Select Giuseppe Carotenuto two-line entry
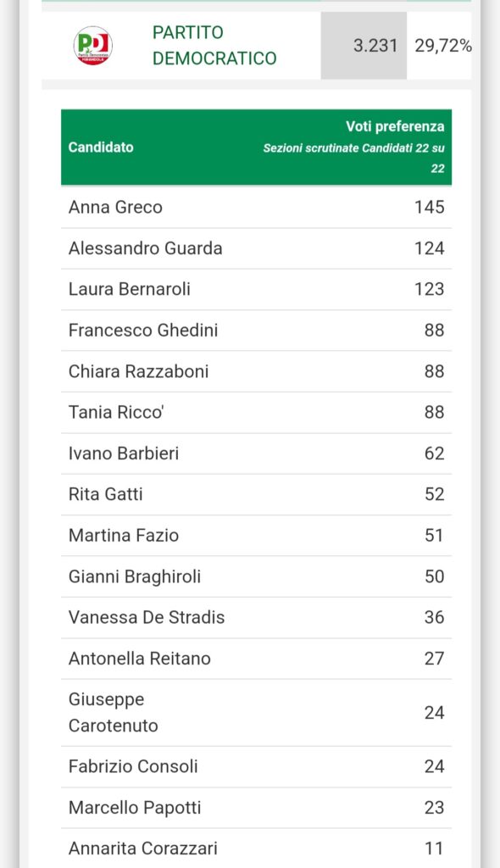Viewport: 500px width, 868px height. pos(257,712)
